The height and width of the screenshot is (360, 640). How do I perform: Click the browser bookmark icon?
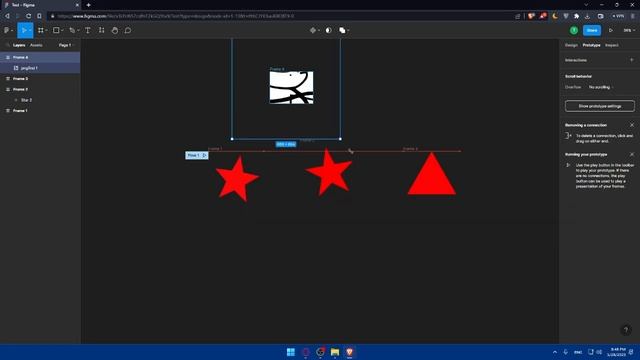(39, 16)
